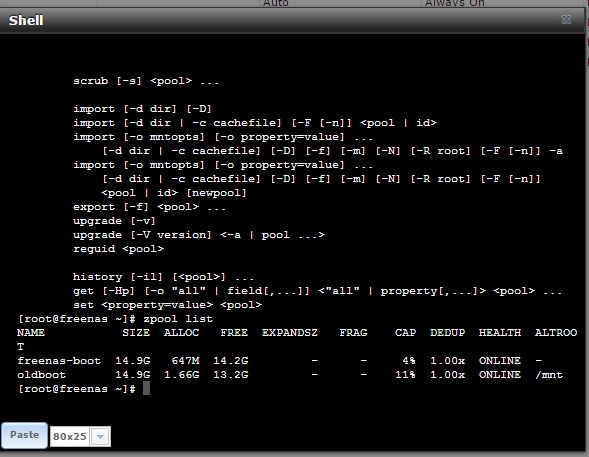Select the freenas-boot pool name
The height and width of the screenshot is (457, 589).
point(59,361)
